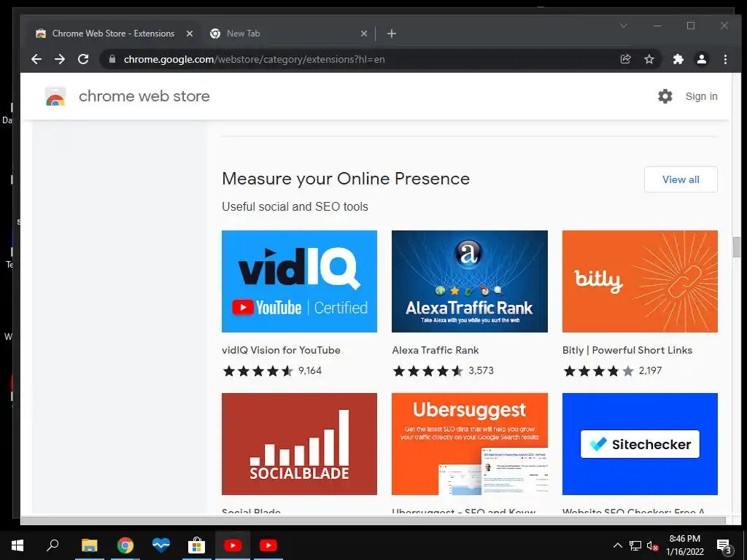Bookmark this page with the star icon
This screenshot has height=560, width=747.
(649, 59)
